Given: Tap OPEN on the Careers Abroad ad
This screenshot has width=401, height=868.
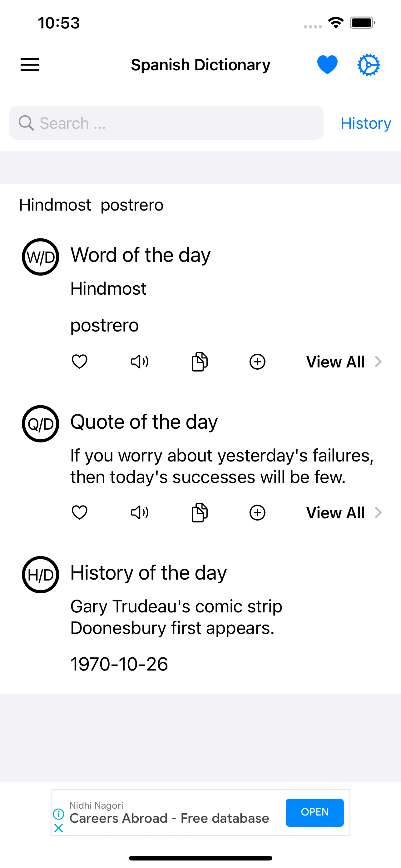Looking at the screenshot, I should click(x=314, y=812).
